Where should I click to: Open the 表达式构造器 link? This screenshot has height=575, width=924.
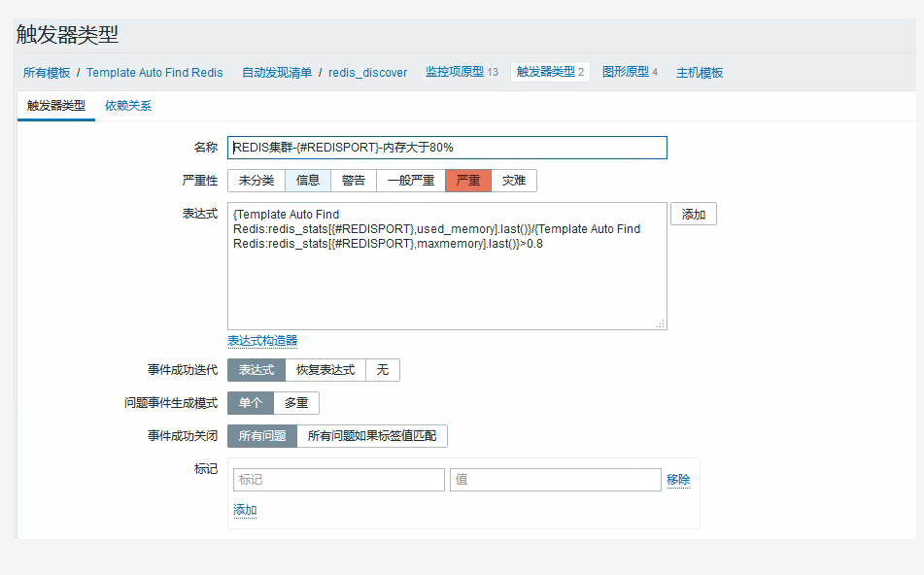(x=262, y=341)
